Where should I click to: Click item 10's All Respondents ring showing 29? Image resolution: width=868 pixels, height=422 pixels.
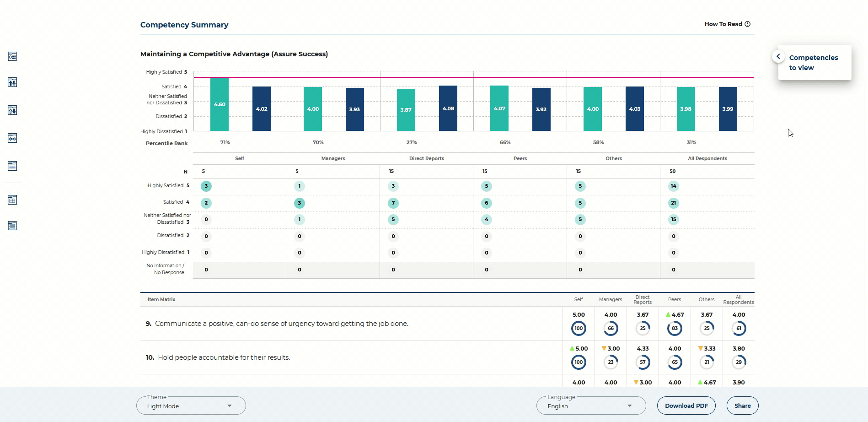[739, 362]
